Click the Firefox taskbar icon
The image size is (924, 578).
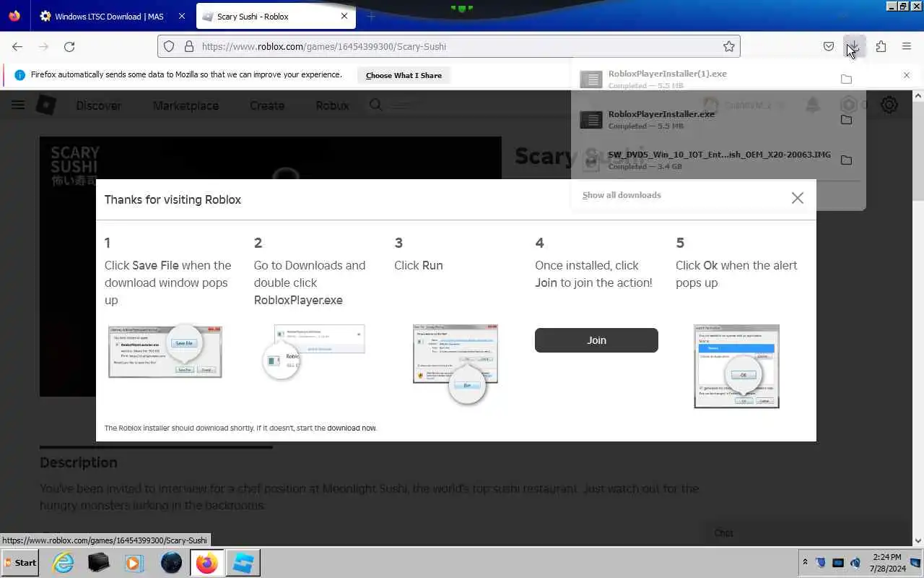click(x=206, y=563)
